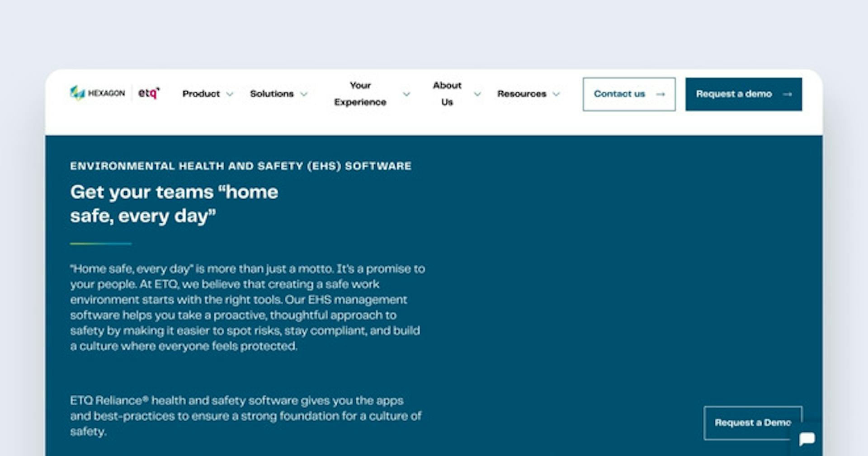Expand the chevron beside Solutions

click(x=304, y=94)
